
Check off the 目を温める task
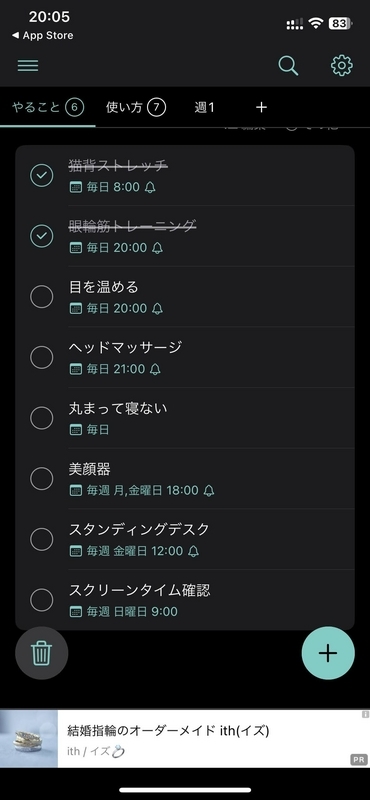(x=42, y=297)
